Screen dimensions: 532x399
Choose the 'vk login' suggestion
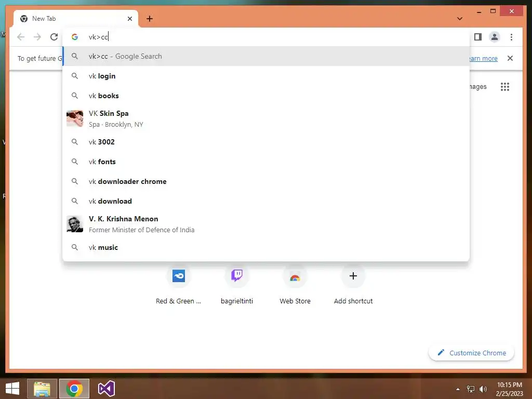(267, 76)
